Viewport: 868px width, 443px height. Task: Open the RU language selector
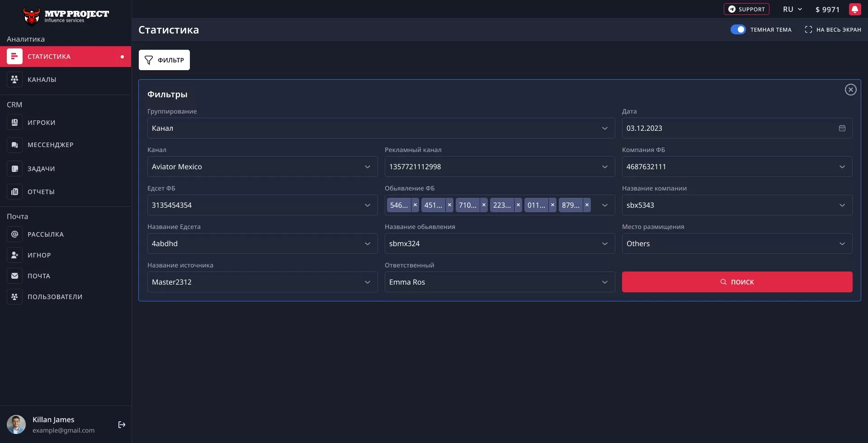(792, 10)
